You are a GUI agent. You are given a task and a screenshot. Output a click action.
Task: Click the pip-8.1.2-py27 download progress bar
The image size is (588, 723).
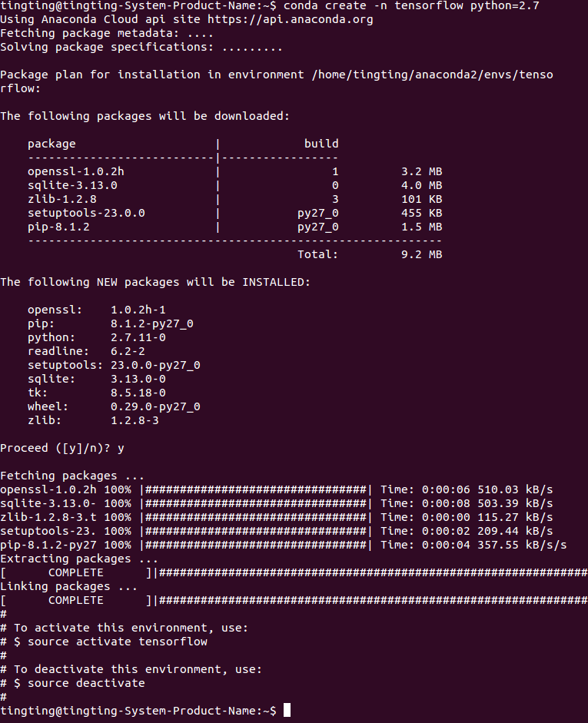point(256,546)
